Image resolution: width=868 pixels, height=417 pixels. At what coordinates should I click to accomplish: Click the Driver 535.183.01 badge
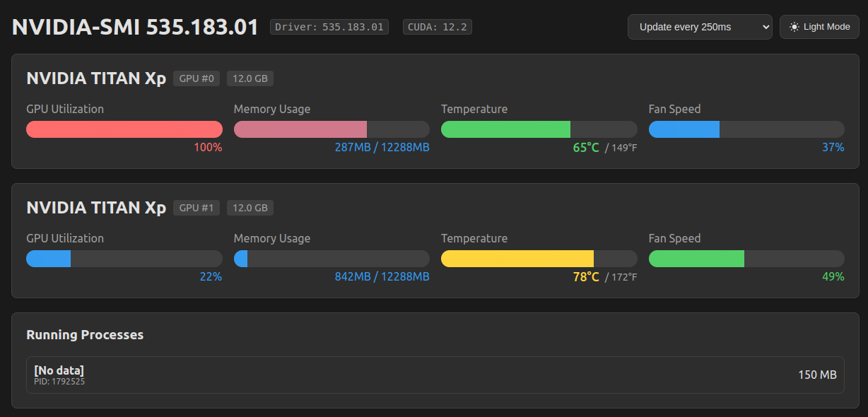[329, 27]
